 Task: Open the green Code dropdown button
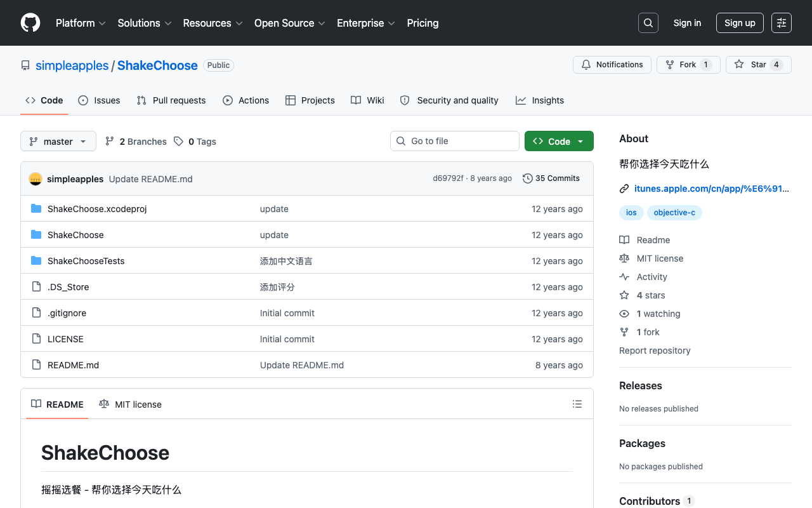click(x=559, y=141)
